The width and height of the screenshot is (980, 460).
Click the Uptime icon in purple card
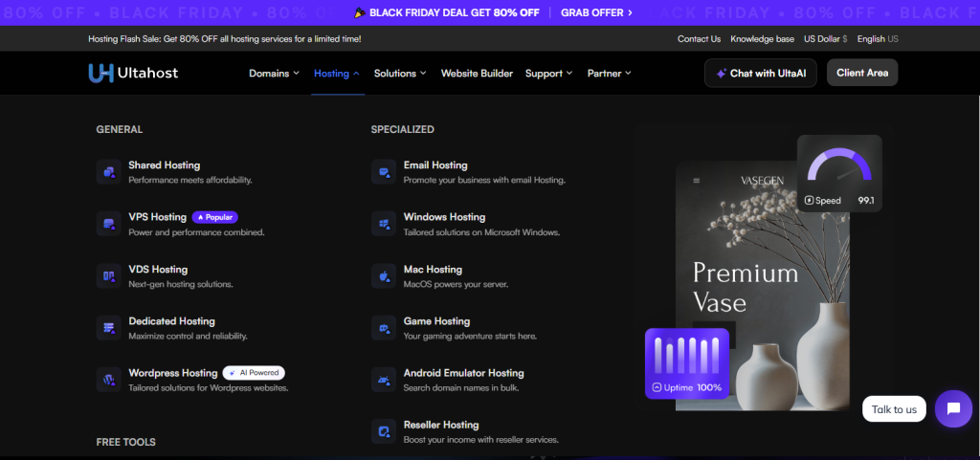click(x=657, y=387)
